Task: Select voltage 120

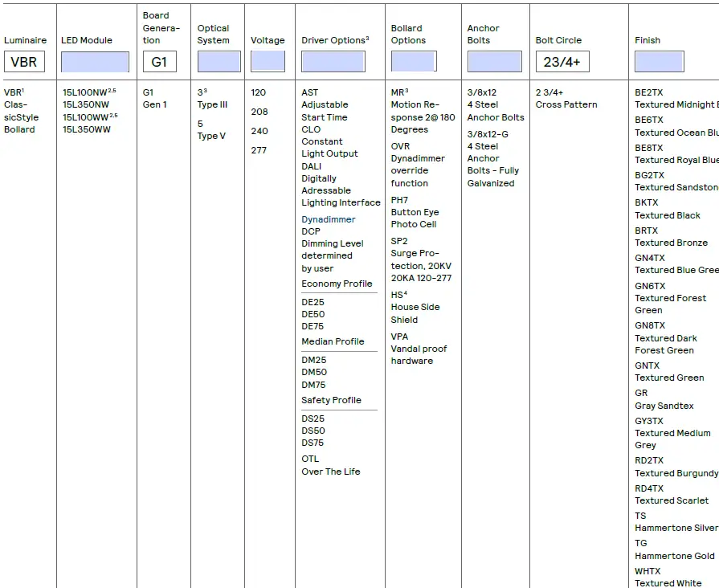Action: (258, 92)
